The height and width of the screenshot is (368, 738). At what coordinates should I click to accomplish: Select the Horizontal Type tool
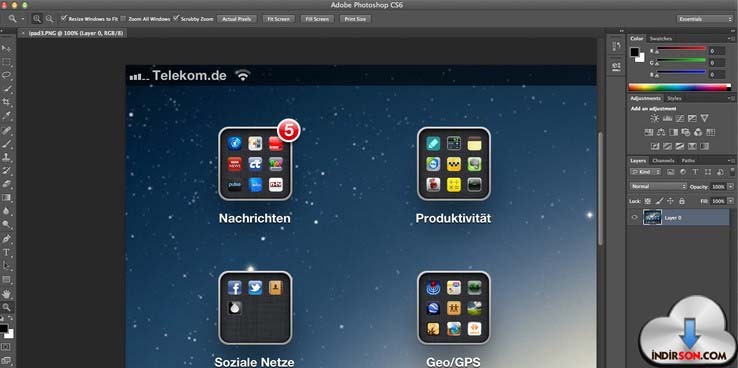[x=6, y=253]
